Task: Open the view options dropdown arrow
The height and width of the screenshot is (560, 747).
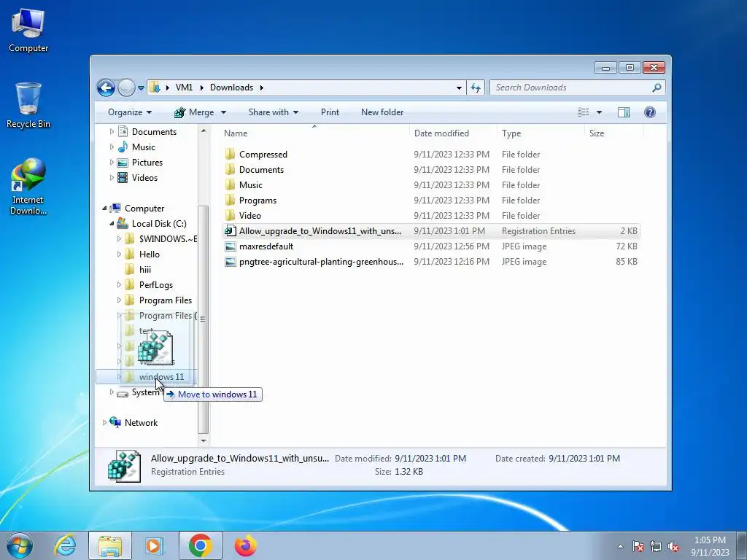Action: pos(600,112)
